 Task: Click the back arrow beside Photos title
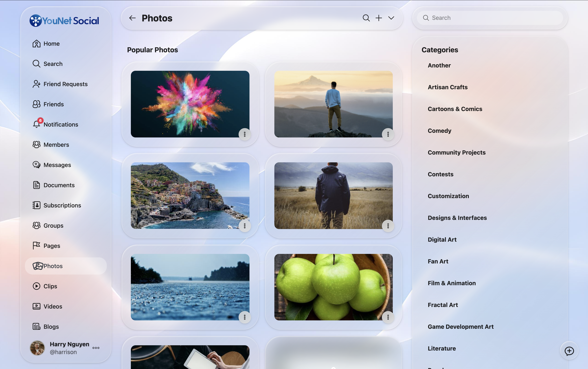(132, 18)
